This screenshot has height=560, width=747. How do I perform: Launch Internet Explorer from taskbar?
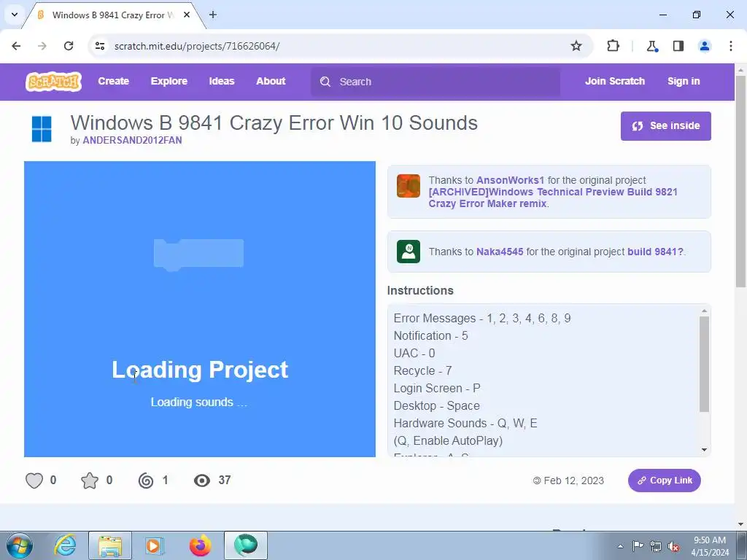pyautogui.click(x=65, y=545)
